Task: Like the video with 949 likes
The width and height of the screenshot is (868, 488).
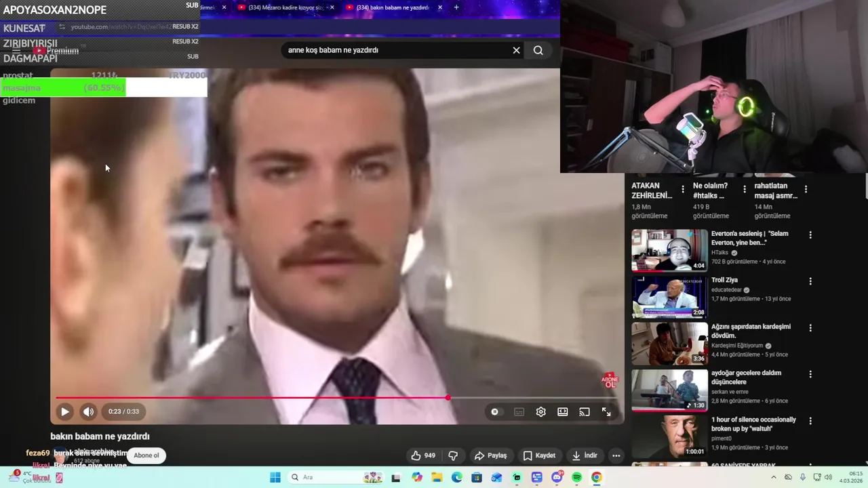Action: [422, 455]
